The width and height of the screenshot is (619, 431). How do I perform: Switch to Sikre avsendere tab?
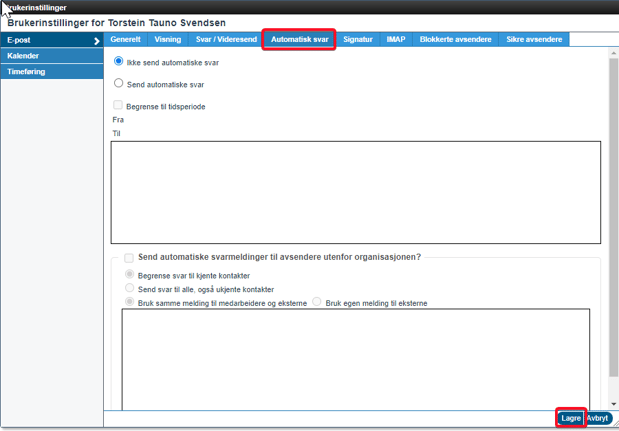point(535,40)
